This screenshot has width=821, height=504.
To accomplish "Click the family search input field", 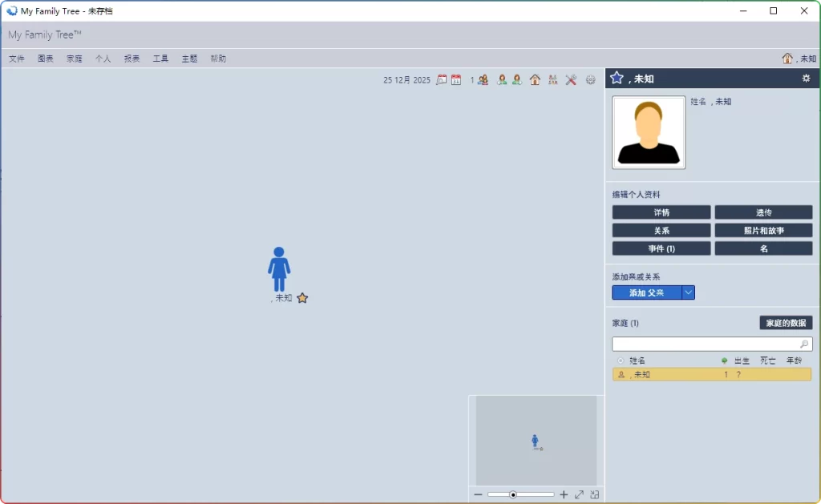I will click(x=706, y=343).
